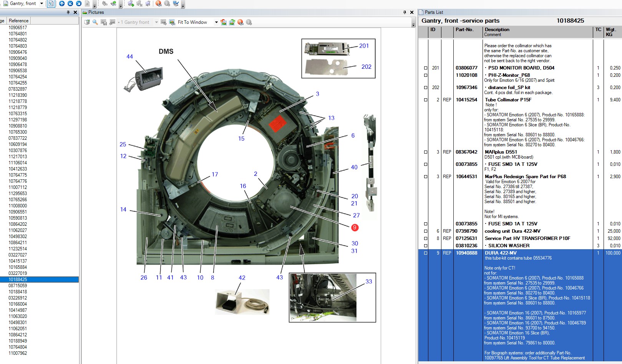
Task: Click the add-to-cart icon with green plus
Action: pyautogui.click(x=131, y=3)
